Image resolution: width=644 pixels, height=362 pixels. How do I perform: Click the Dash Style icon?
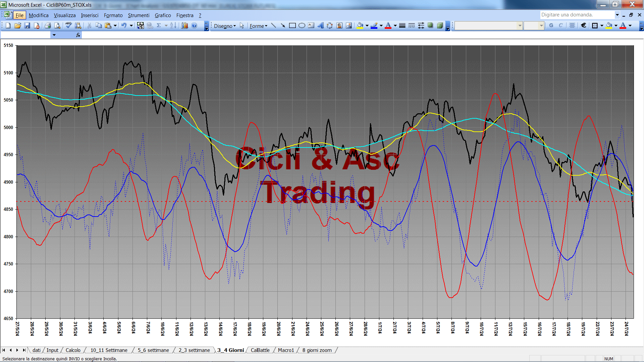pyautogui.click(x=412, y=25)
